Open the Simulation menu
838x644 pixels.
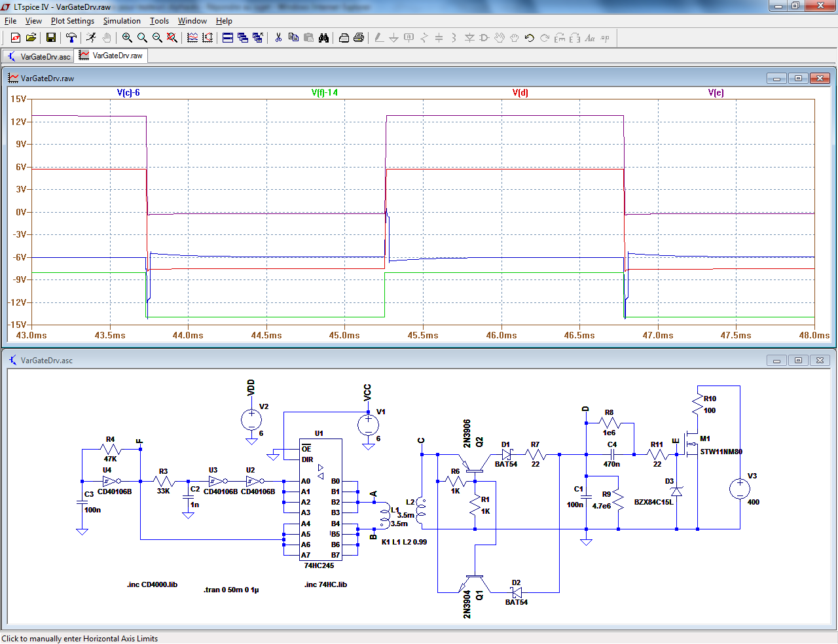tap(122, 21)
